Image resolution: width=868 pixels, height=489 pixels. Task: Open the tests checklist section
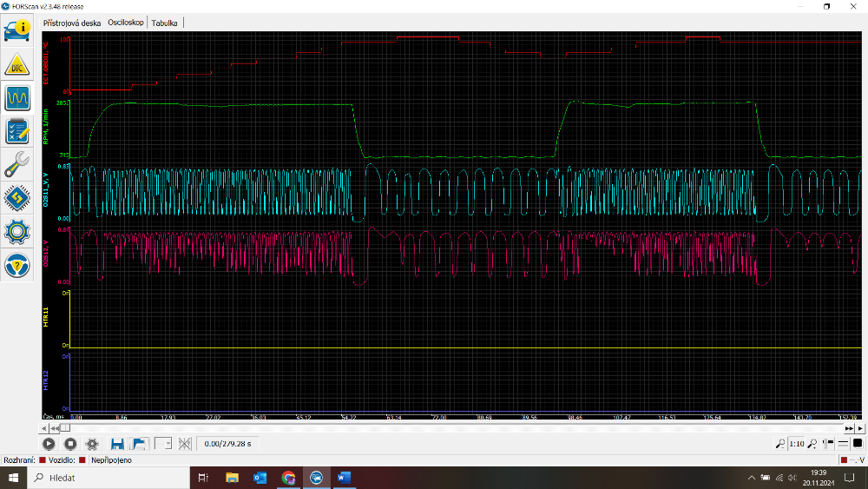tap(17, 131)
